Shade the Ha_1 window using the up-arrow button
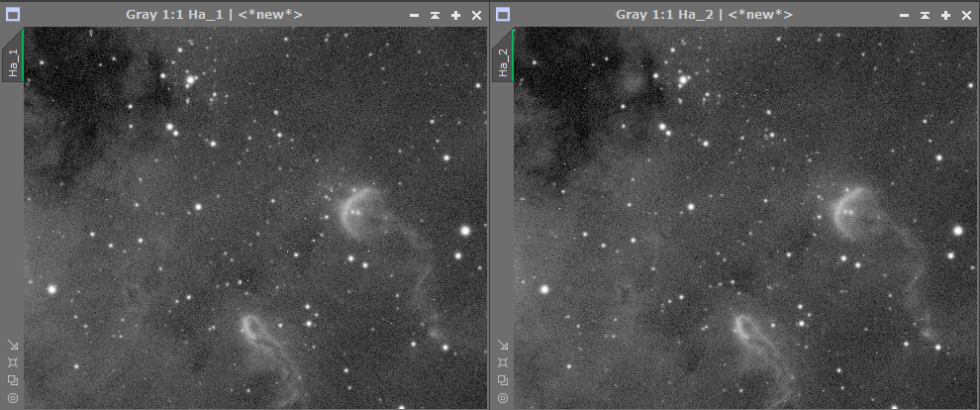This screenshot has height=410, width=980. pyautogui.click(x=435, y=15)
